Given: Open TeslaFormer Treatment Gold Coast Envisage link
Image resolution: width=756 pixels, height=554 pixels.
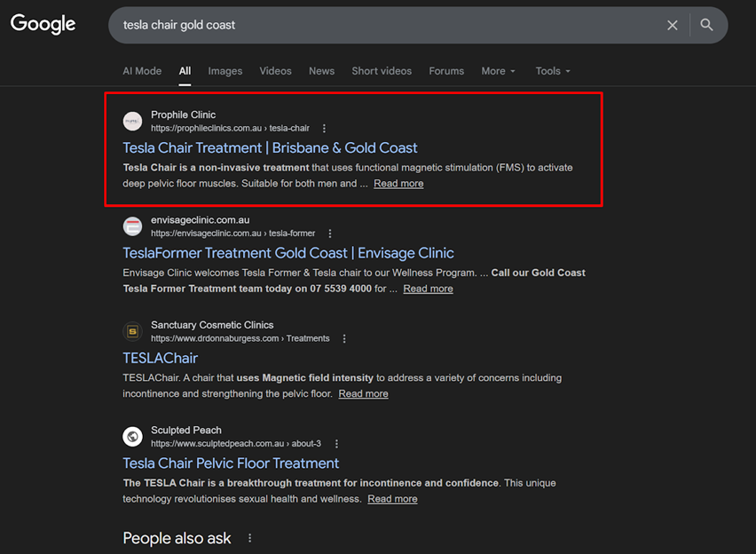Looking at the screenshot, I should pos(288,253).
